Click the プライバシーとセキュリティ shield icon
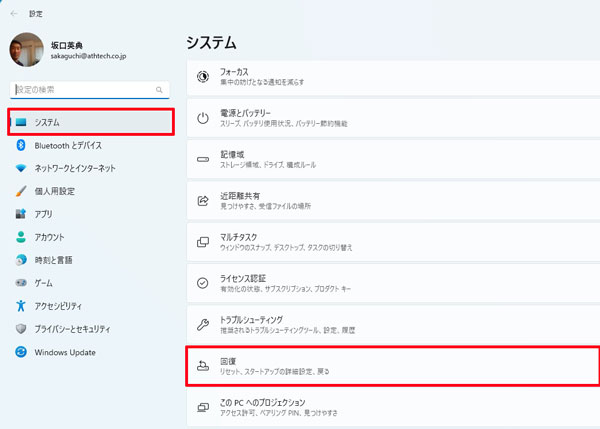The image size is (600, 429). coord(20,329)
